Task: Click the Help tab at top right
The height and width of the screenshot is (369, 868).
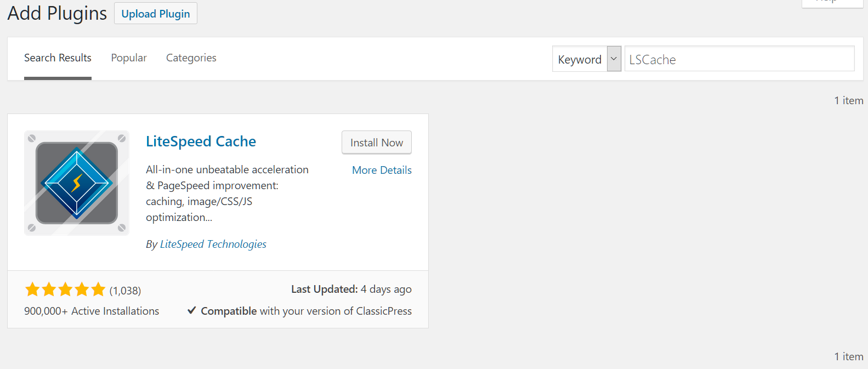Action: coord(832,3)
